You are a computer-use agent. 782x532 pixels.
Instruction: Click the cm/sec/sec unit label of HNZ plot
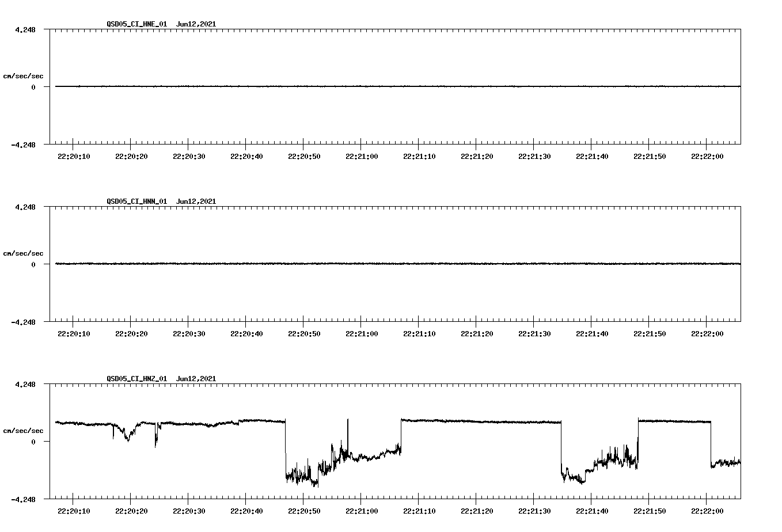coord(23,431)
